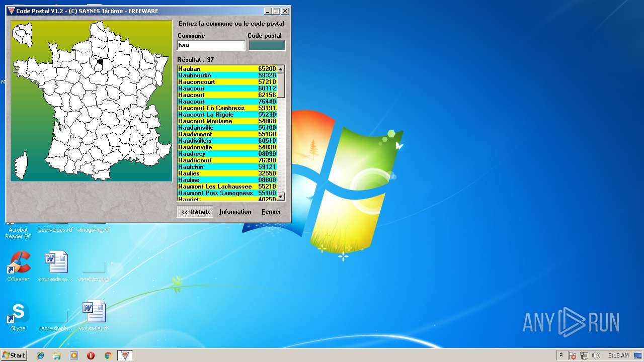
Task: Select Haudiomont 55160 row
Action: point(227,134)
